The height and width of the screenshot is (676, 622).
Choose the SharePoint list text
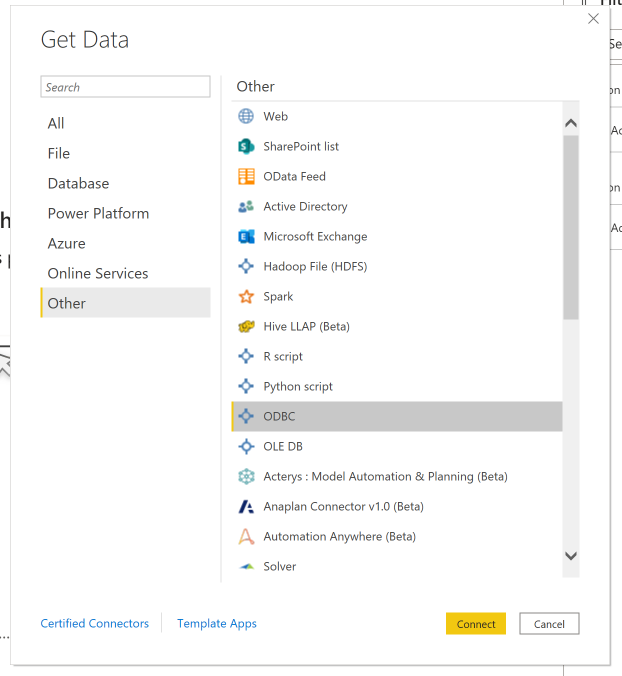(x=301, y=147)
